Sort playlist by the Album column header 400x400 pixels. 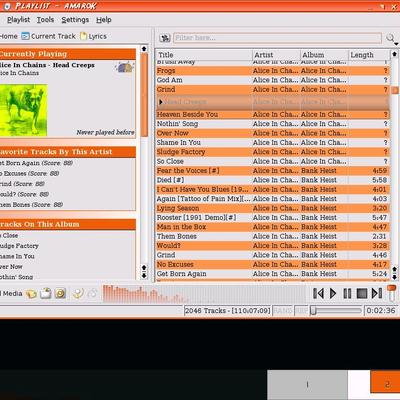click(324, 55)
